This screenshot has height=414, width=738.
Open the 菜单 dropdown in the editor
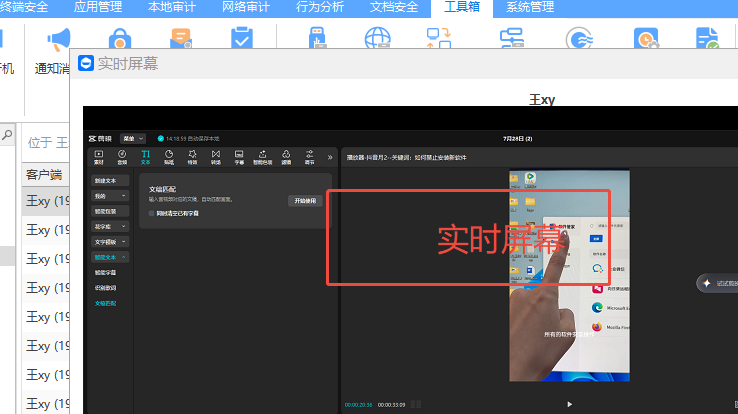[133, 138]
